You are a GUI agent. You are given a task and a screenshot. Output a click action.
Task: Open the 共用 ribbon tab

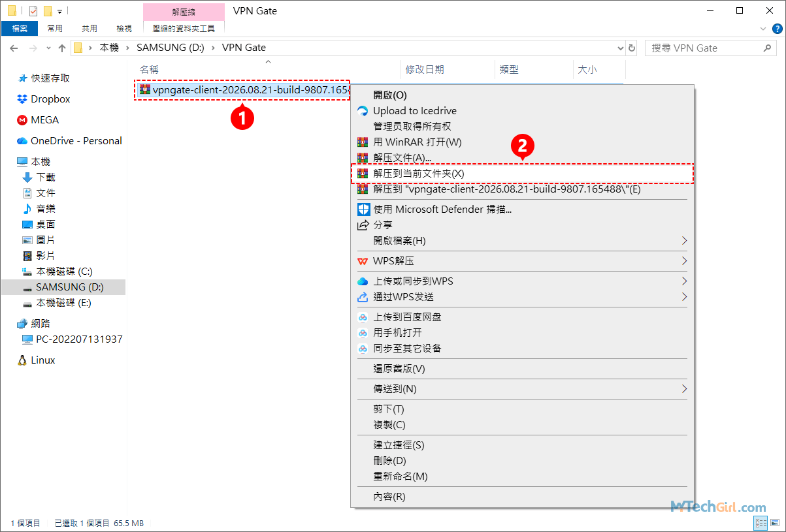[x=90, y=29]
